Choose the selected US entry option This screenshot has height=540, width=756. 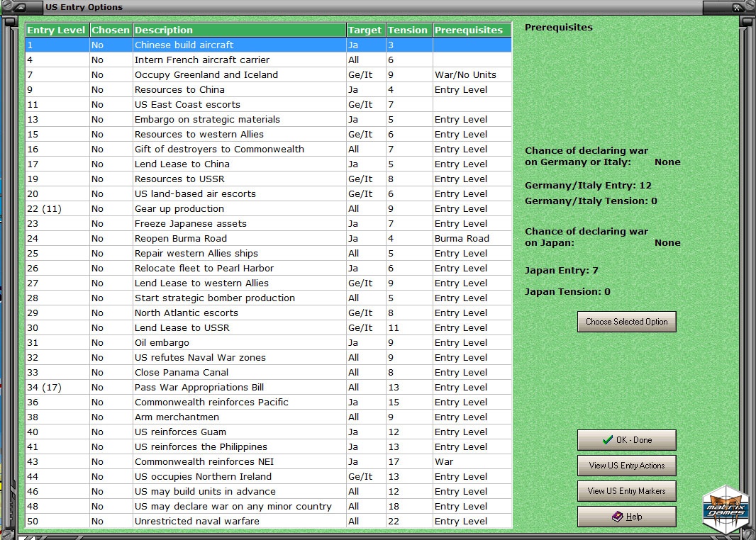pos(626,321)
